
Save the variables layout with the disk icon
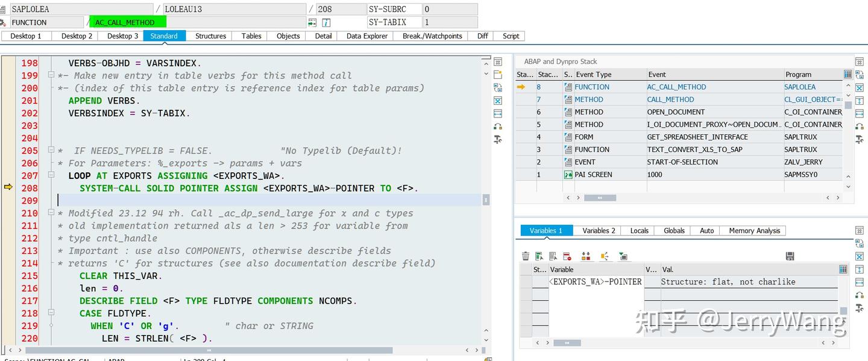click(790, 256)
